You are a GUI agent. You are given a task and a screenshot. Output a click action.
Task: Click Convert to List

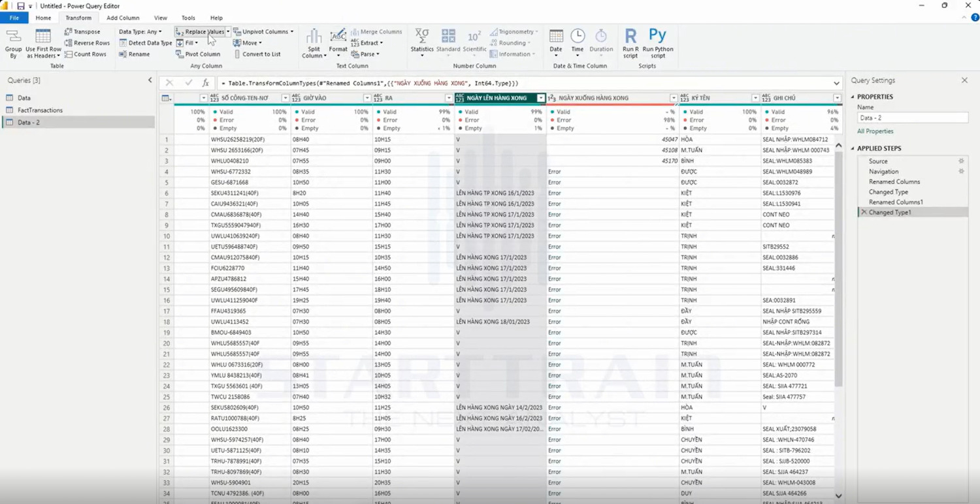click(x=257, y=54)
